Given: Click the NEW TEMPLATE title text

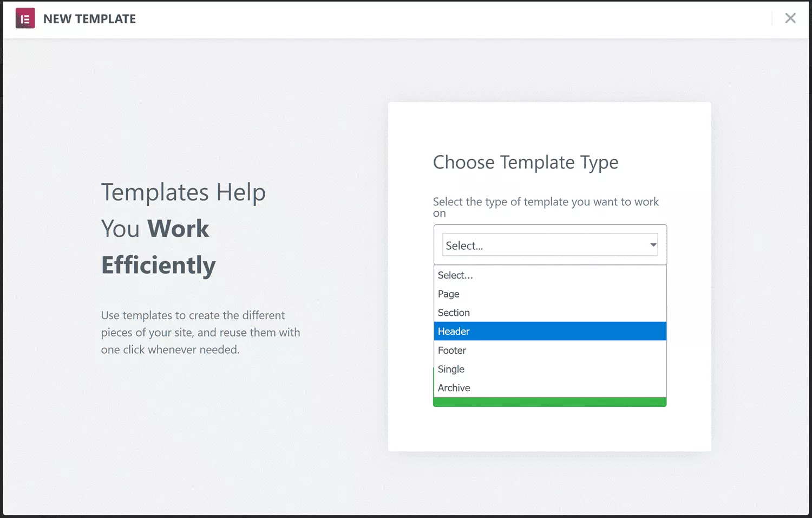Looking at the screenshot, I should (89, 19).
